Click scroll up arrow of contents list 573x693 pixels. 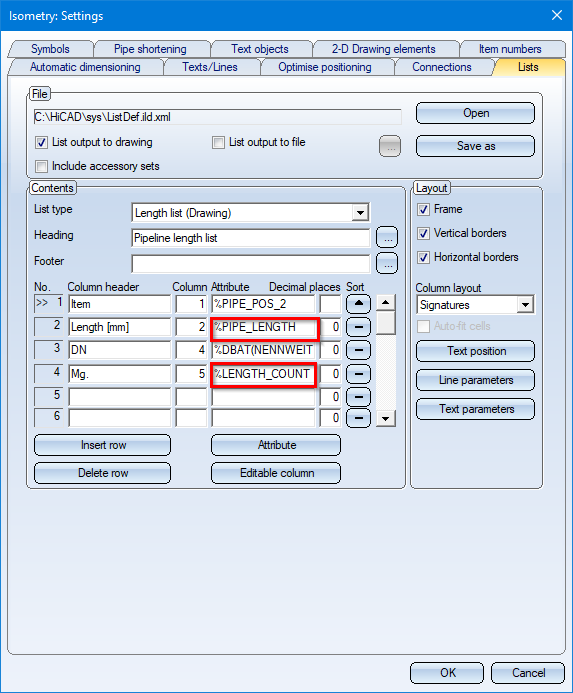click(x=386, y=303)
